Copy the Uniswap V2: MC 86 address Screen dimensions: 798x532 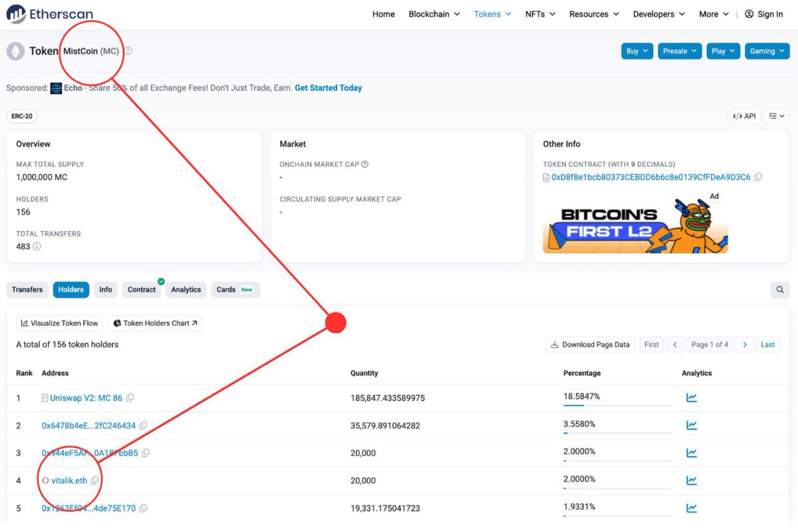[x=130, y=398]
